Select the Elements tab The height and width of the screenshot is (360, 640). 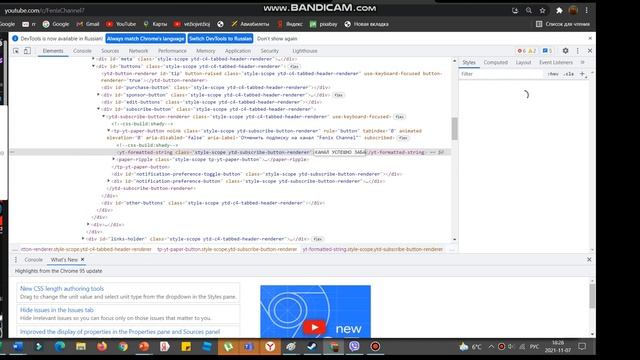[x=53, y=51]
